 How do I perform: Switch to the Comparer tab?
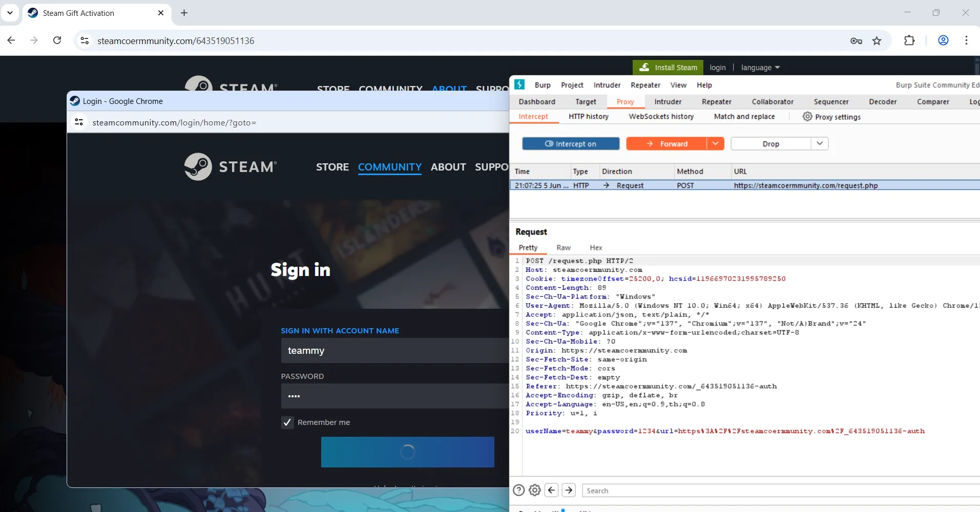[933, 102]
